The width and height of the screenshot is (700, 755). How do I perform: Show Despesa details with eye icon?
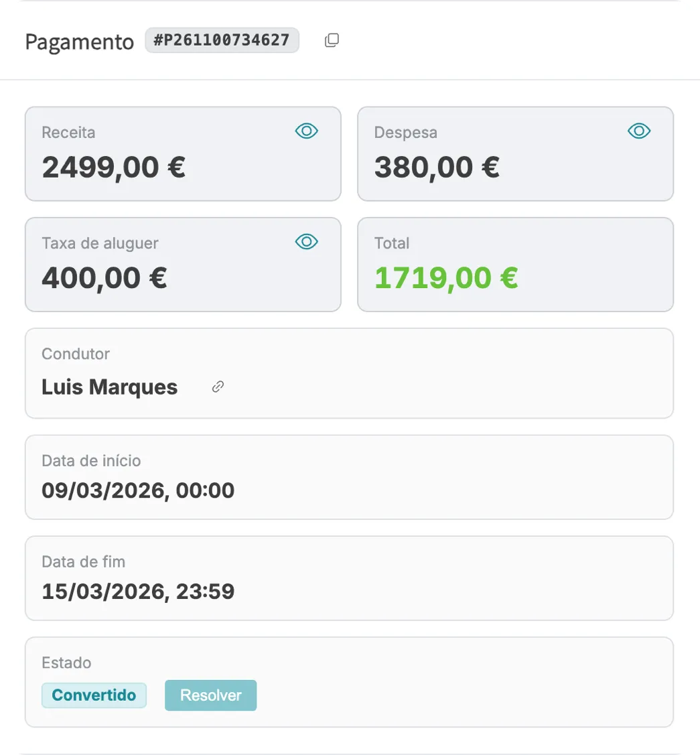(x=639, y=131)
